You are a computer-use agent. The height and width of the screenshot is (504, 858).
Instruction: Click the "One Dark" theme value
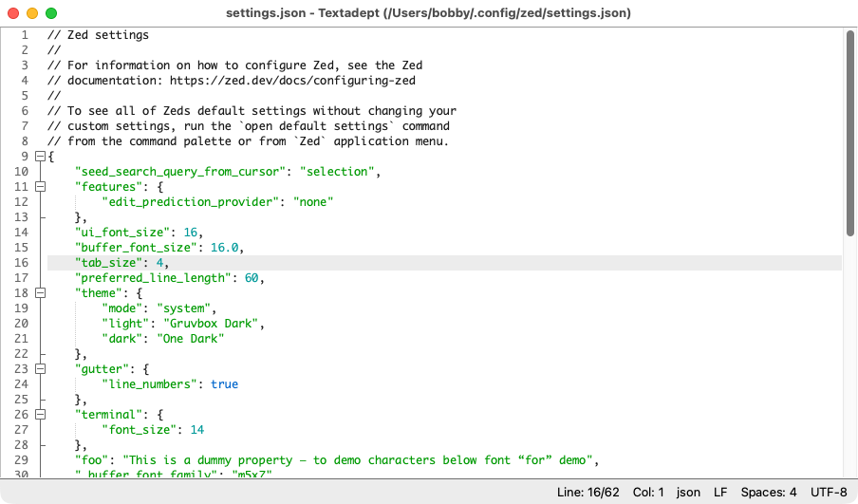click(x=191, y=339)
